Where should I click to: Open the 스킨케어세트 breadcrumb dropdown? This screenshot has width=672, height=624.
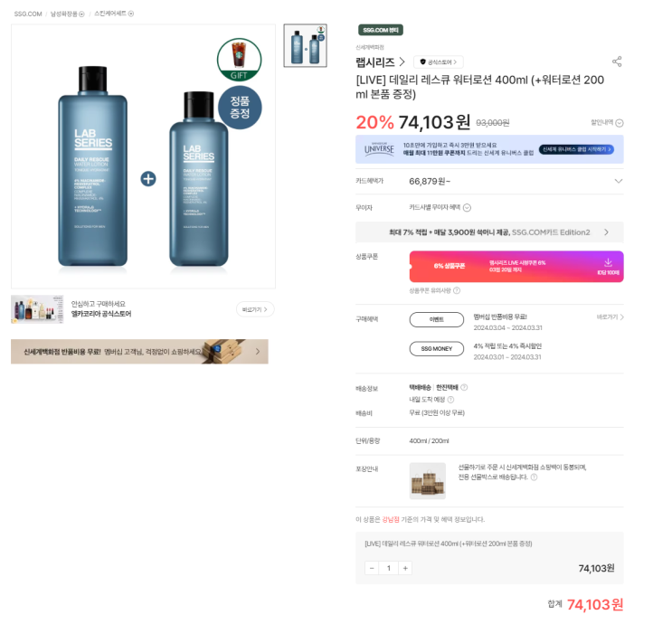click(130, 14)
